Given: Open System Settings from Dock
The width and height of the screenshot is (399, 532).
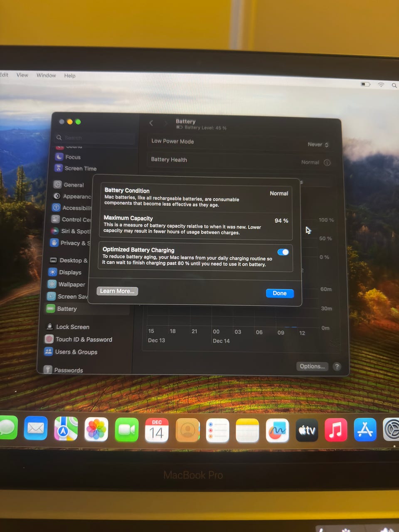Looking at the screenshot, I should pyautogui.click(x=391, y=429).
